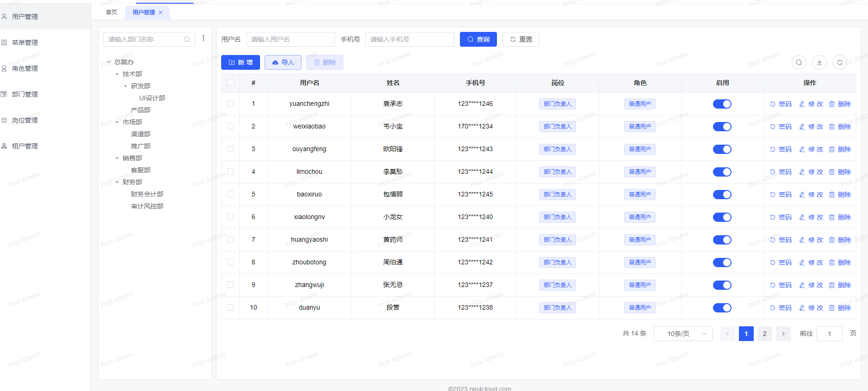Collapse the 技术部 tree node
Viewport: 868px width, 391px height.
point(117,74)
